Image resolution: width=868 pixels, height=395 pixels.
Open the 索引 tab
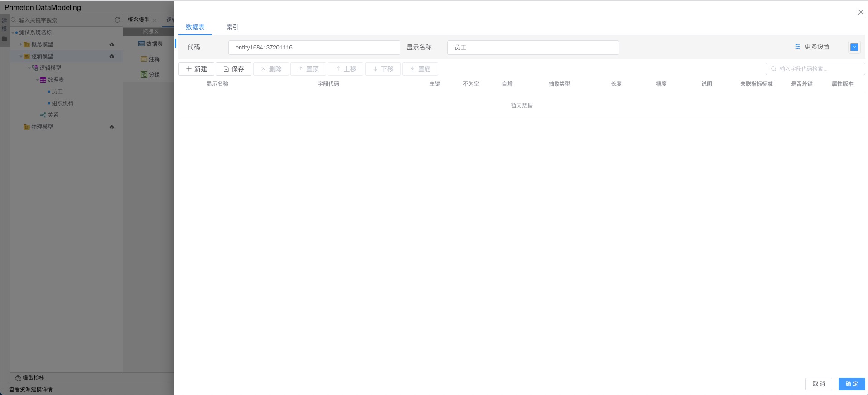click(x=233, y=27)
